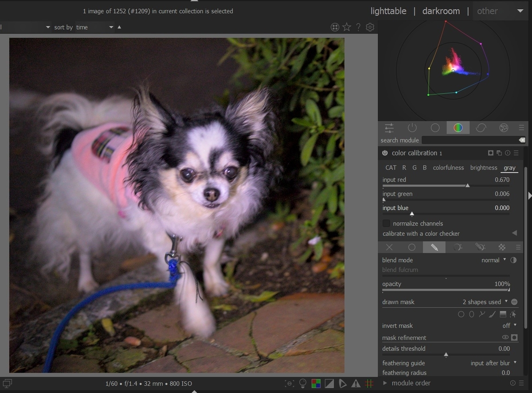The width and height of the screenshot is (532, 393).
Task: Switch to the CAT tab
Action: click(x=391, y=167)
